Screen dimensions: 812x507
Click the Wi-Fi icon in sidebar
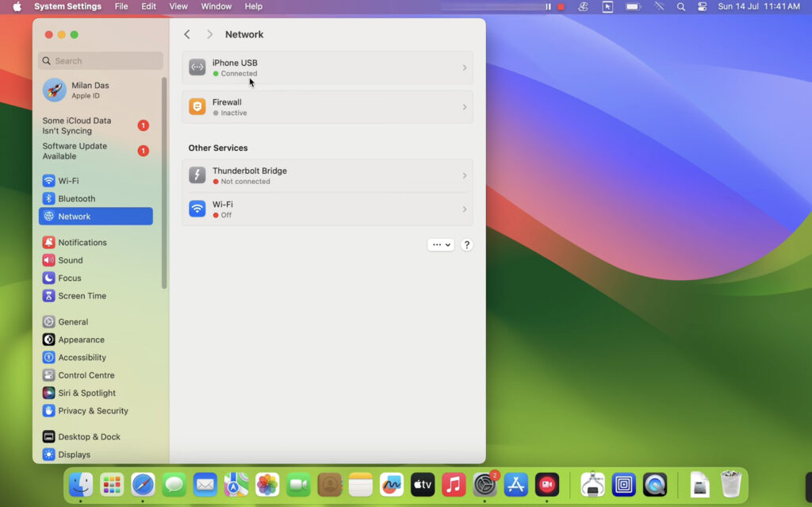coord(49,181)
